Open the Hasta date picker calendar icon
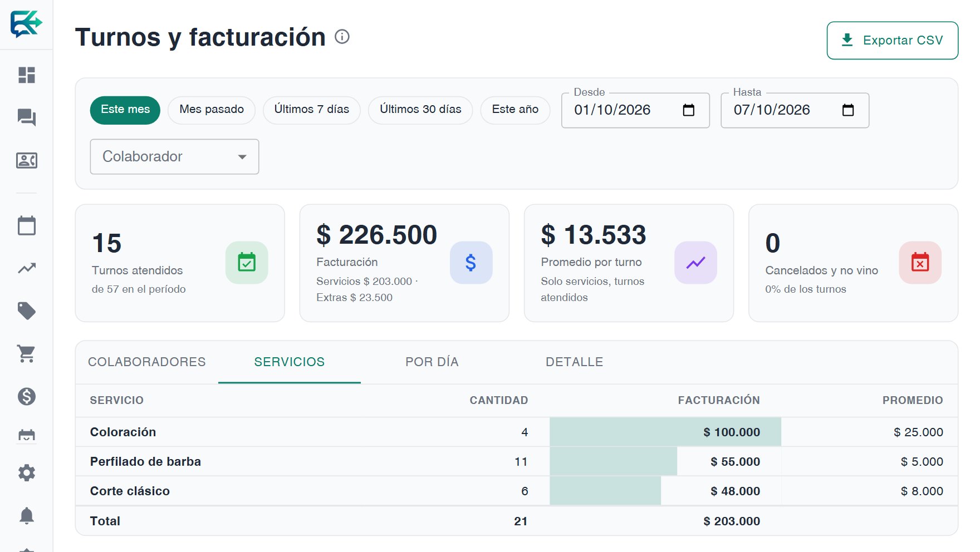The width and height of the screenshot is (980, 552). coord(848,110)
